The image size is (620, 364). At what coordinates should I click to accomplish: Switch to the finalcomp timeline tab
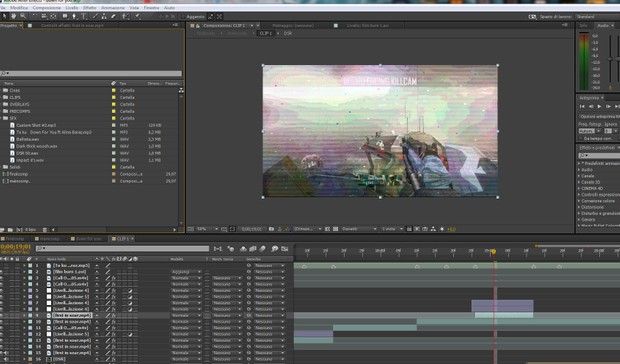pos(15,239)
